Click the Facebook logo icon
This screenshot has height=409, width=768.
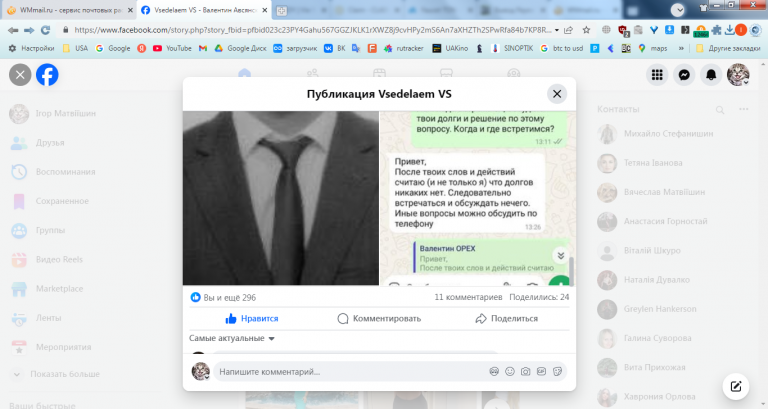click(x=47, y=75)
